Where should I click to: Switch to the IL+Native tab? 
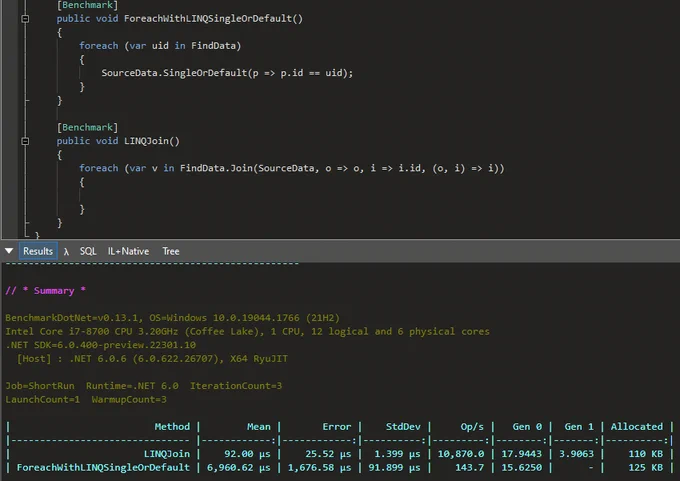[x=128, y=251]
